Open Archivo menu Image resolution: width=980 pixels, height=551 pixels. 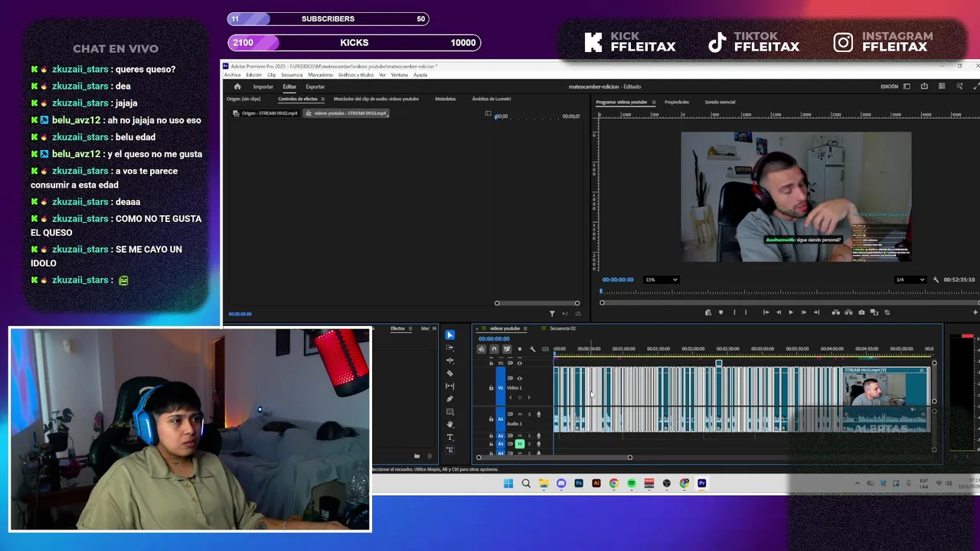[232, 75]
